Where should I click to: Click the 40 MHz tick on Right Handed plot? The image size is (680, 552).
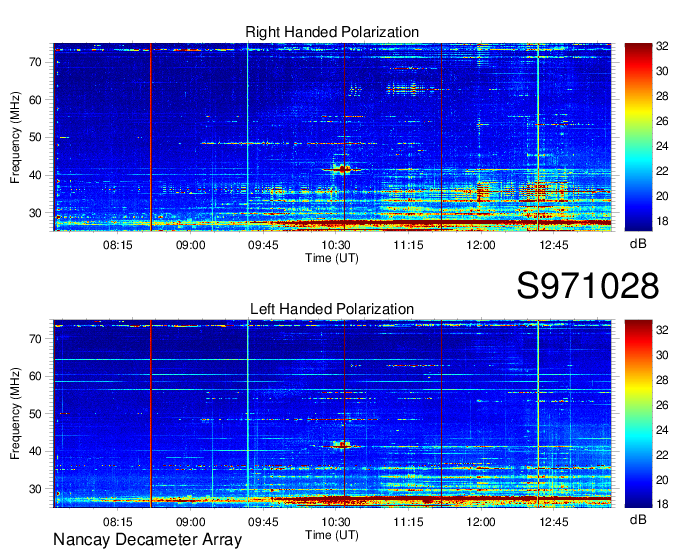pos(35,176)
